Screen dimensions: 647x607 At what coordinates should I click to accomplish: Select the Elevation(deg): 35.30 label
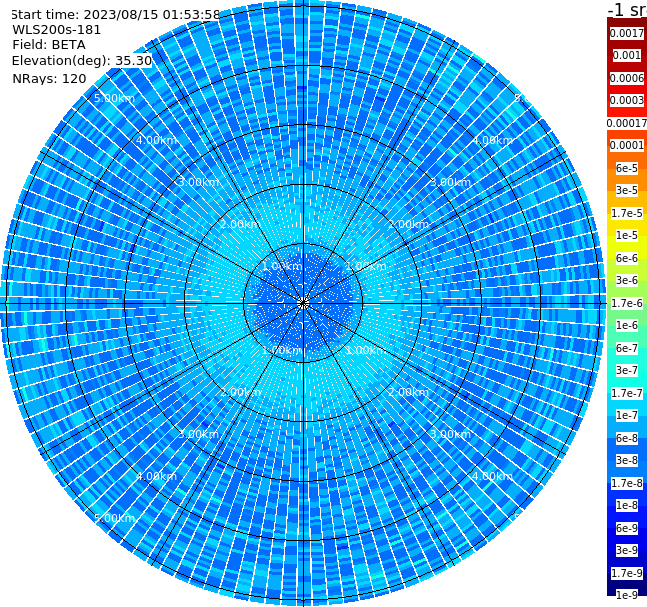click(x=82, y=61)
